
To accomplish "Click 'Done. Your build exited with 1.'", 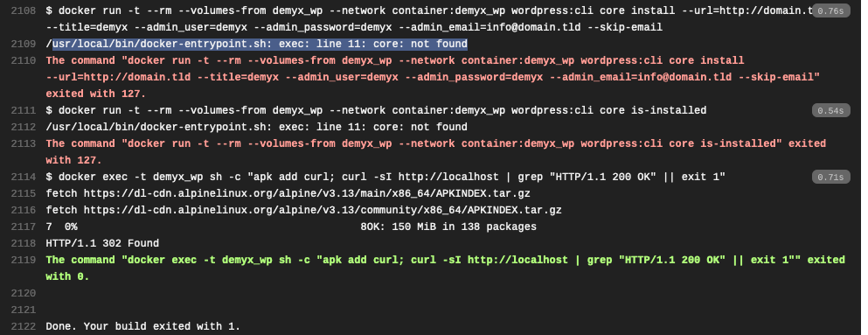I will pyautogui.click(x=143, y=326).
